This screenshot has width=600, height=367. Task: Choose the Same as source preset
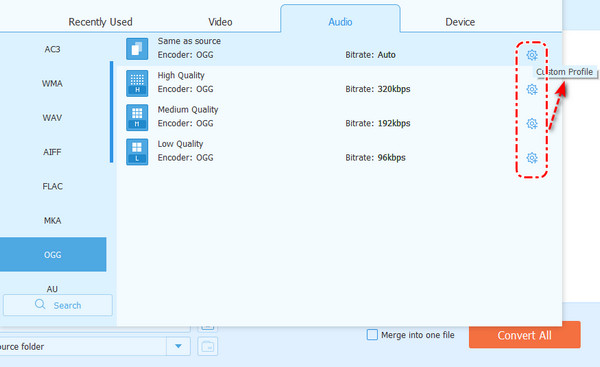coord(189,41)
